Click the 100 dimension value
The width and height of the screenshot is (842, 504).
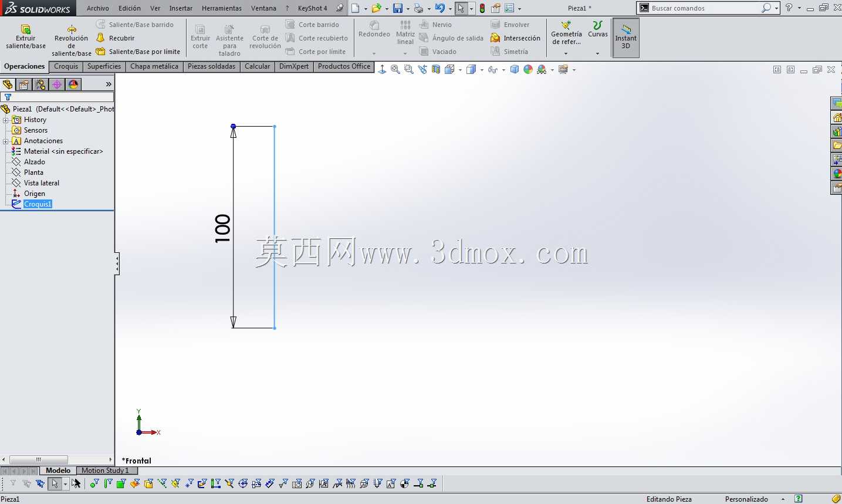222,228
